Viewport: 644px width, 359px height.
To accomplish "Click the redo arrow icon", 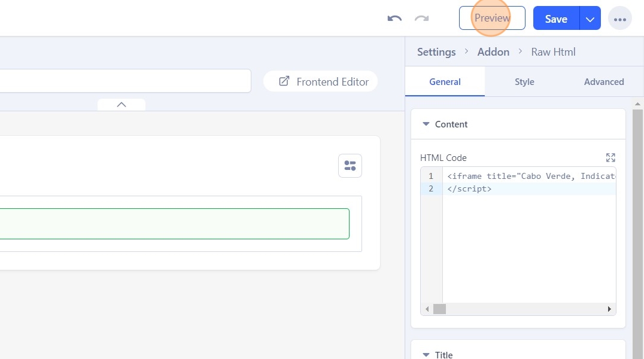I will point(421,19).
